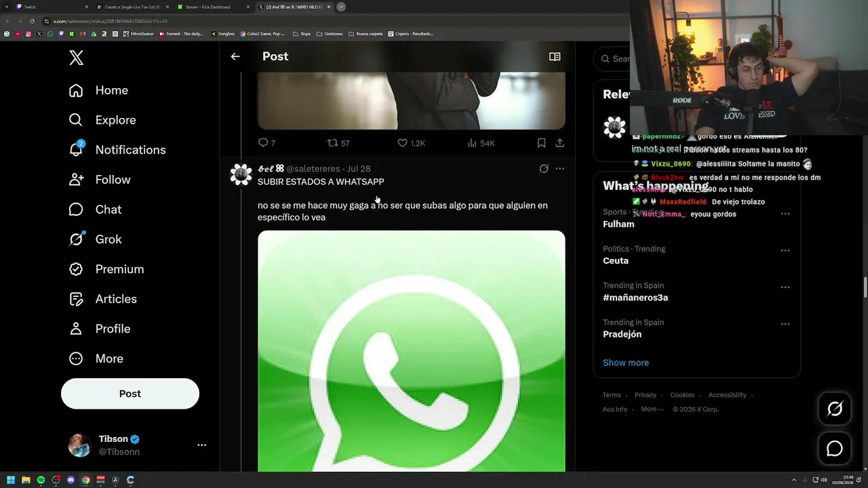Click the WhatsApp logo image in tweet

tap(411, 351)
